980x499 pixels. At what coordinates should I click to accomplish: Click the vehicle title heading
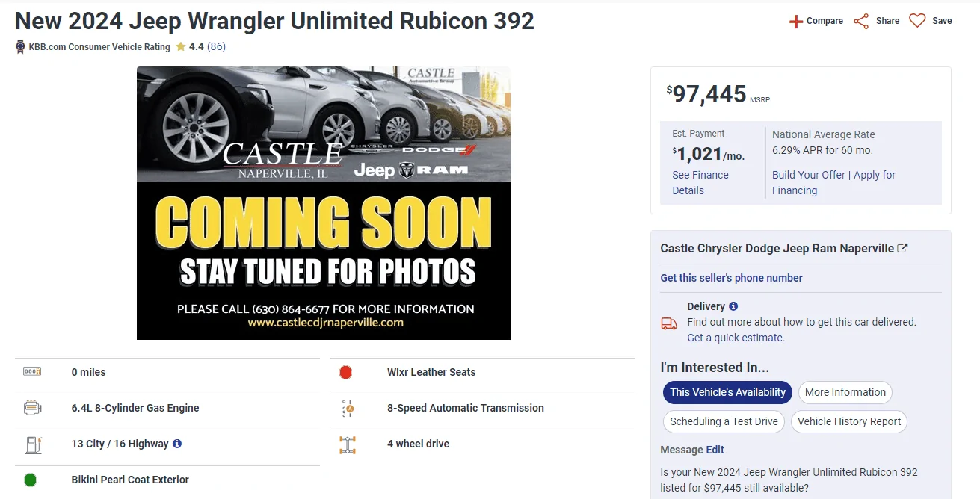pos(274,21)
